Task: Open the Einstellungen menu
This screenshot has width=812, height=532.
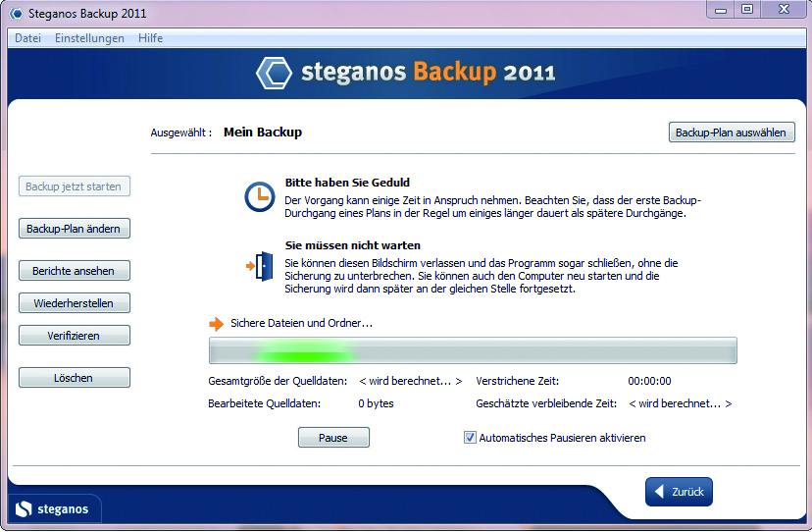Action: coord(89,38)
